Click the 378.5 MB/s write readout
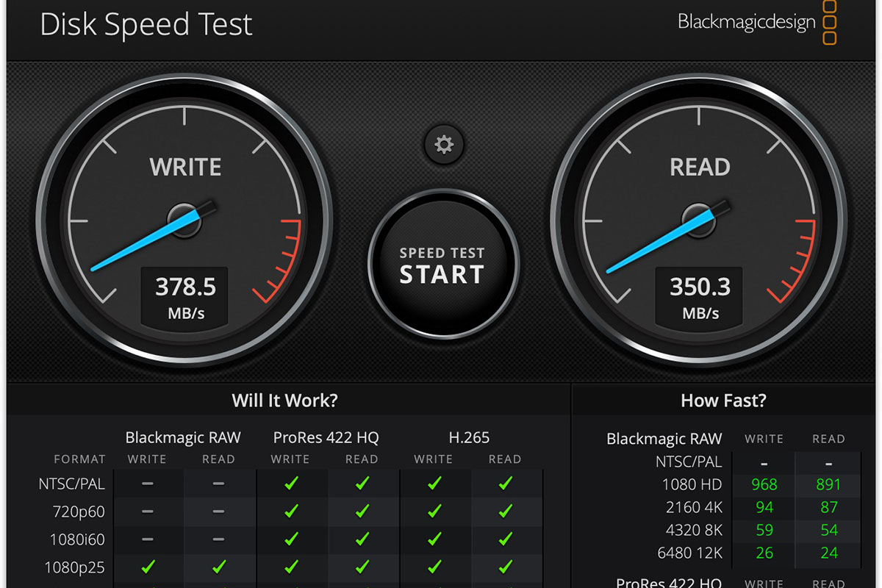Image resolution: width=882 pixels, height=588 pixels. pyautogui.click(x=185, y=295)
